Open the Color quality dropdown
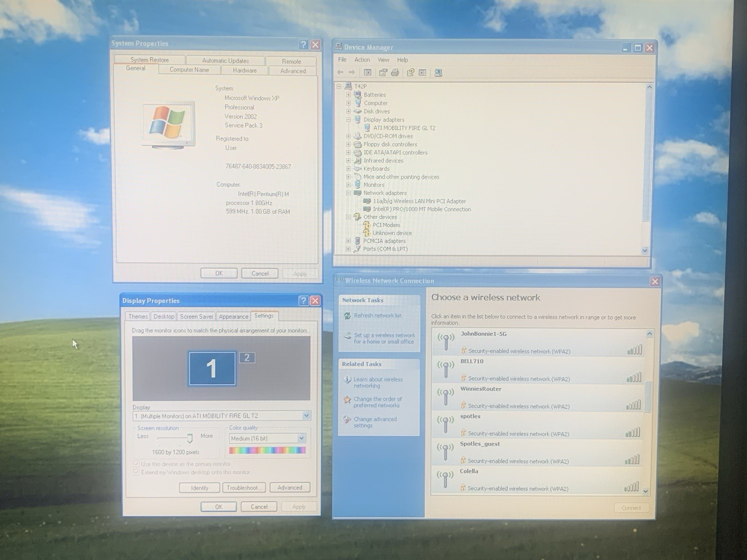The width and height of the screenshot is (747, 560). (301, 438)
